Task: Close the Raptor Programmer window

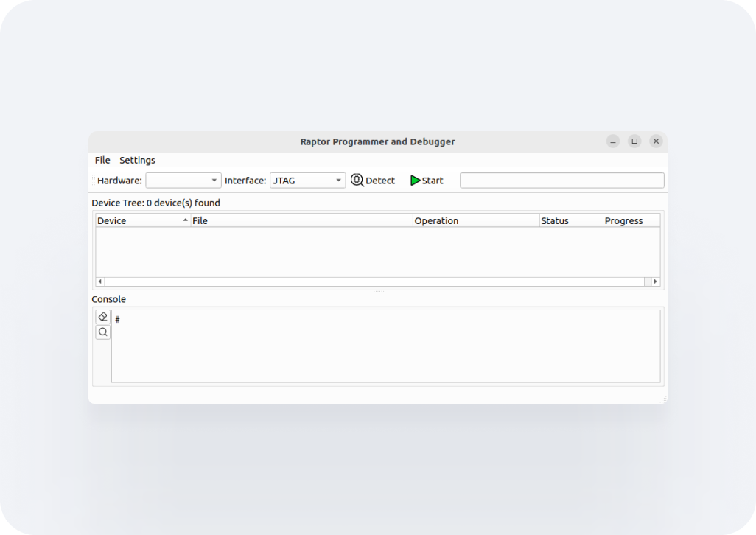Action: [x=656, y=141]
